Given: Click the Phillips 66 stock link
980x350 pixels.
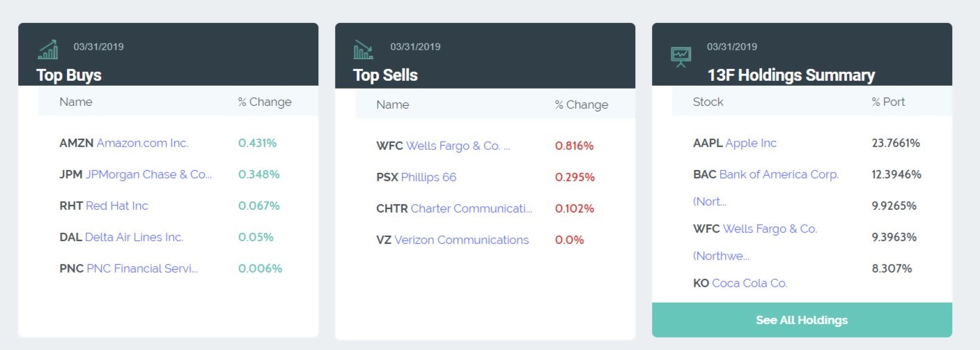Looking at the screenshot, I should [x=428, y=177].
